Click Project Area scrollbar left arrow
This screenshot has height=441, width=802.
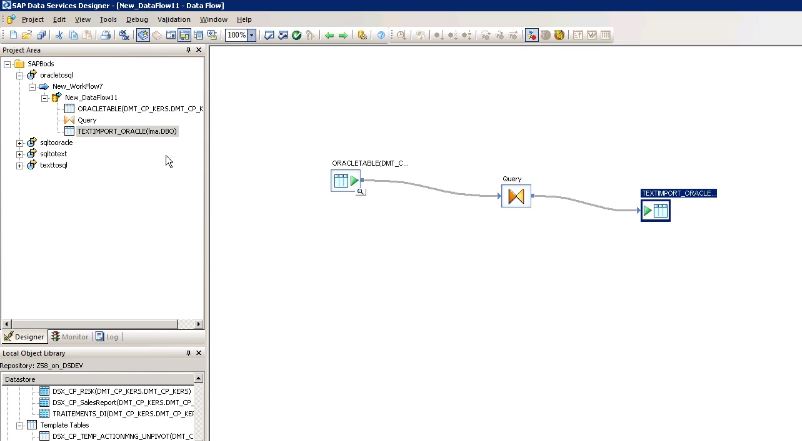pos(7,324)
